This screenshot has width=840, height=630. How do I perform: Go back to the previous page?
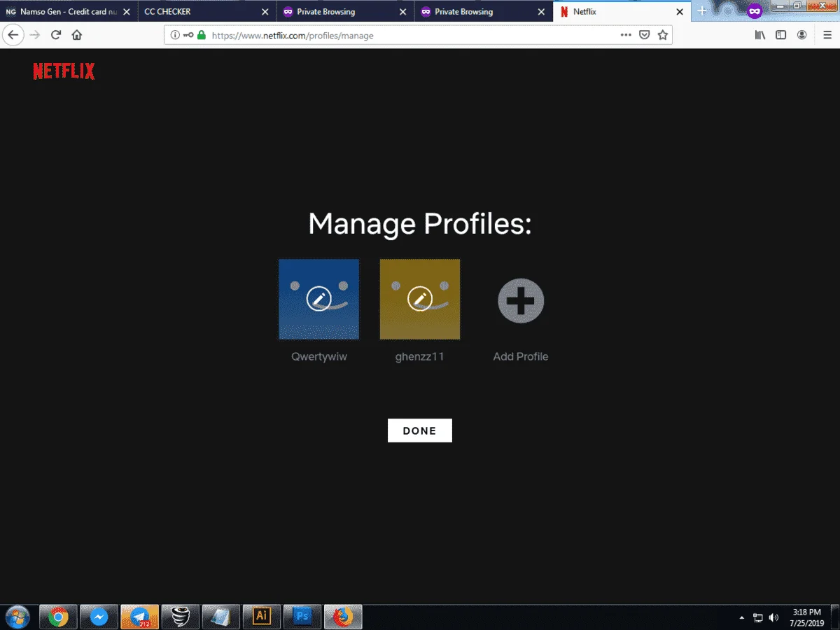coord(13,35)
